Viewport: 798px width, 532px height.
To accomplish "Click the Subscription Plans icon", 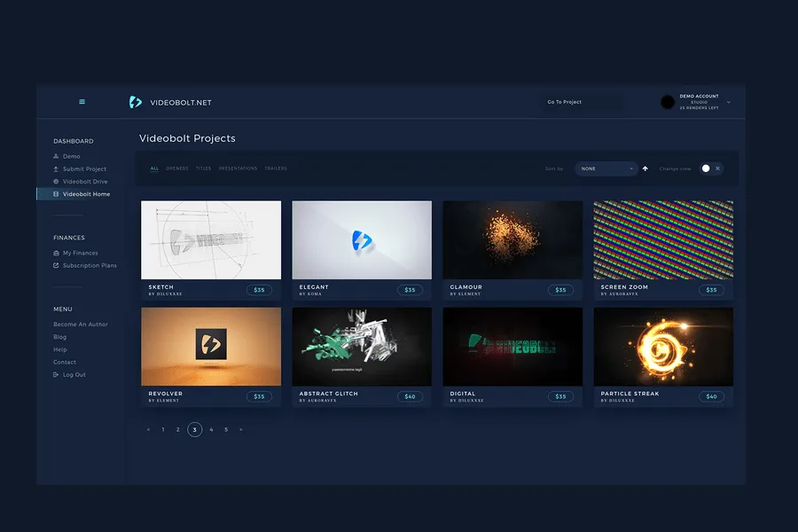I will (x=55, y=265).
